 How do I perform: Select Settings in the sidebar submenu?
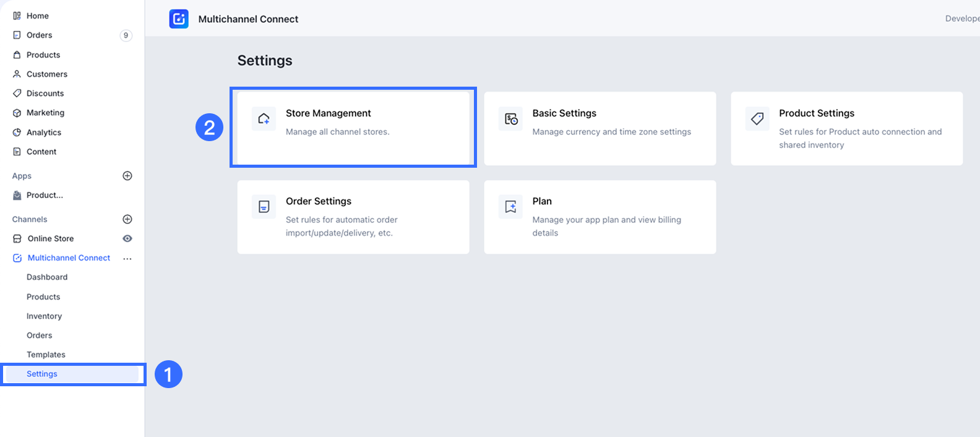[42, 374]
